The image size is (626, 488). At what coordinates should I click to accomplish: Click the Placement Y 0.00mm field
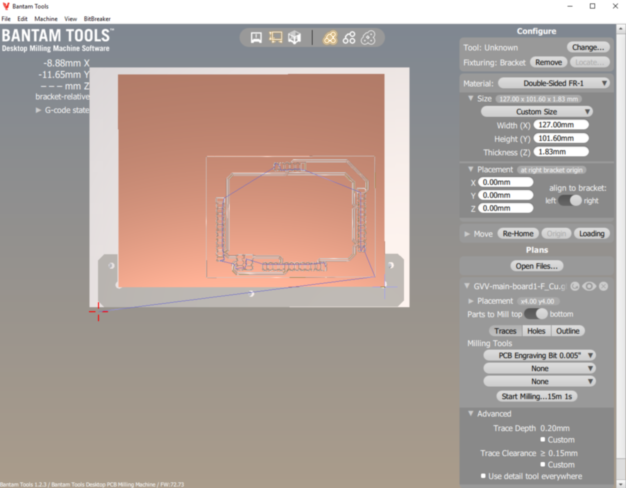click(505, 195)
